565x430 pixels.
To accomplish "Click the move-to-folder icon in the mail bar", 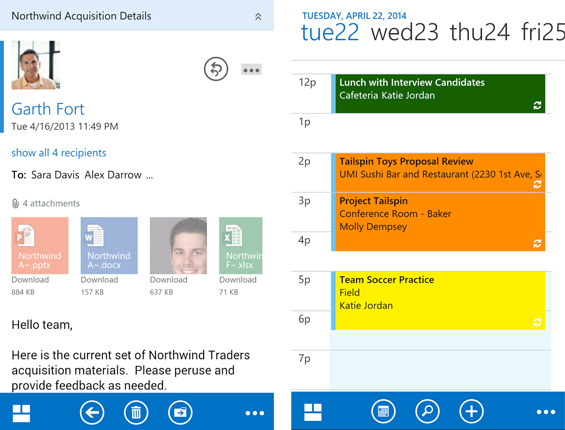I will (x=180, y=412).
